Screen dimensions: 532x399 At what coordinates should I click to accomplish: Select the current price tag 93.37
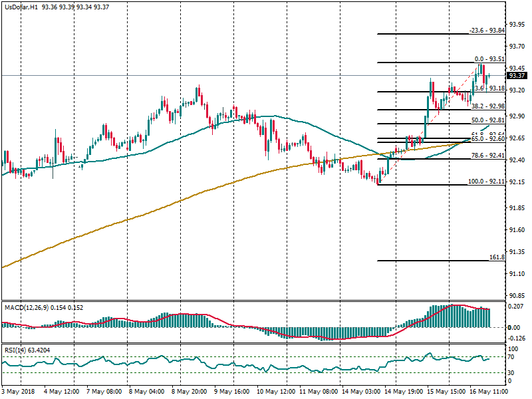(517, 76)
